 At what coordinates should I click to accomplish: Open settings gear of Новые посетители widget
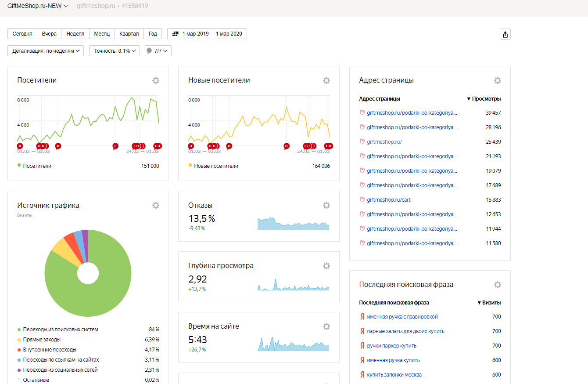(326, 80)
